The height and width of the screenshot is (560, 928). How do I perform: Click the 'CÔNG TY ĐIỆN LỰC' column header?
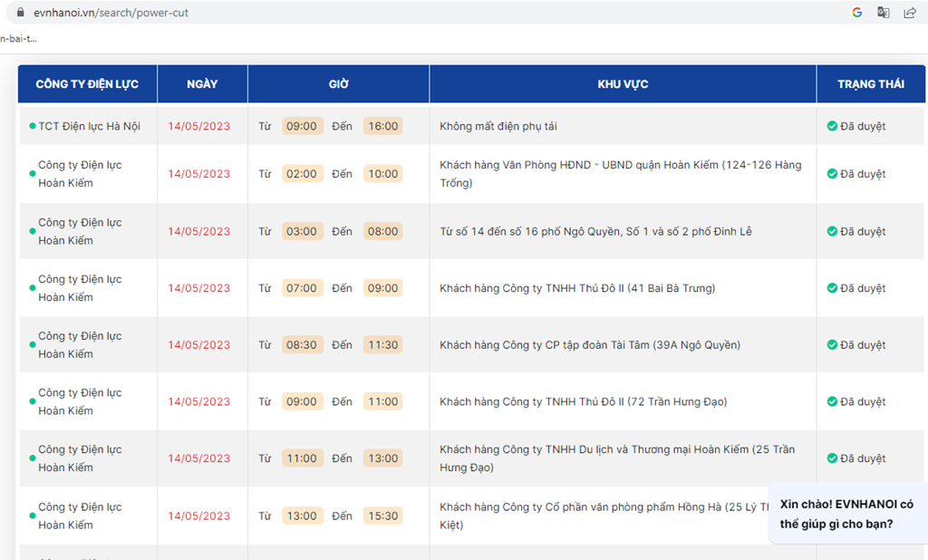coord(87,84)
